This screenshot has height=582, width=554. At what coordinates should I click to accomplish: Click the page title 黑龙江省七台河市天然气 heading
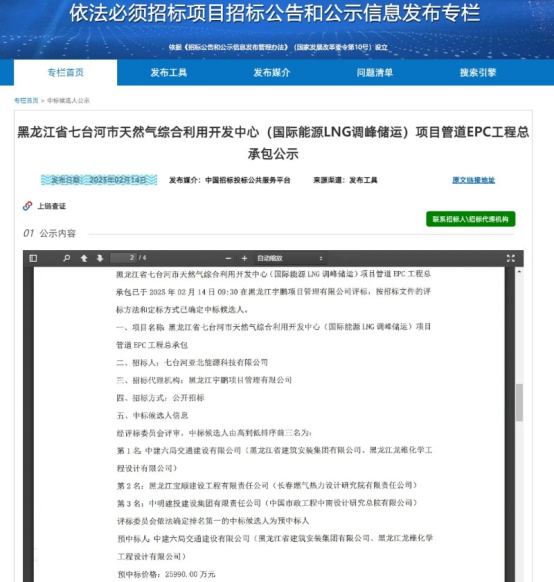(x=273, y=143)
